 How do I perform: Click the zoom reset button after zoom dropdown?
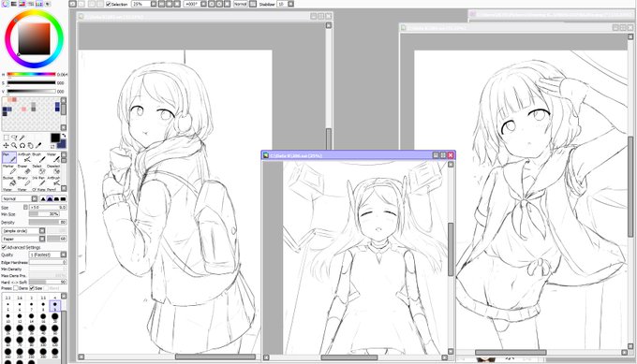click(177, 4)
